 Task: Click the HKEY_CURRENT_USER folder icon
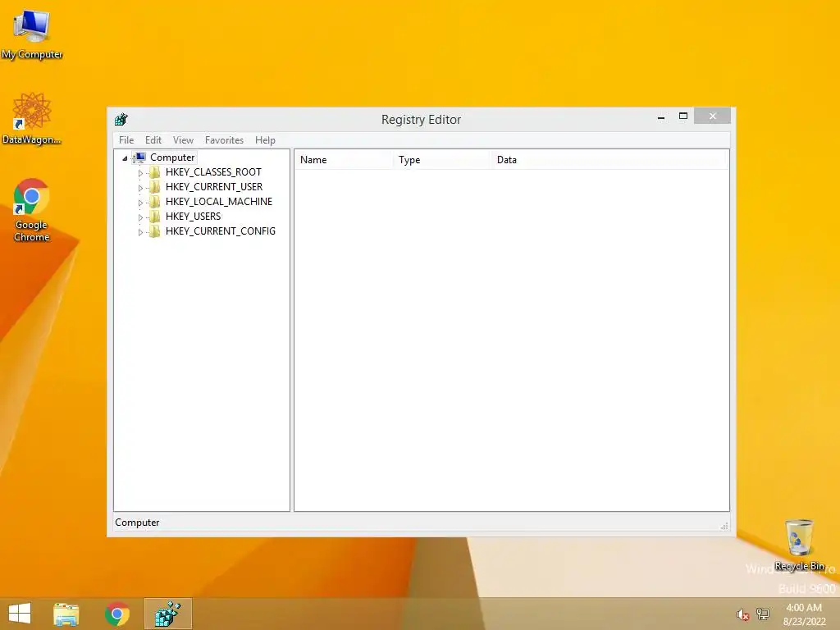(155, 186)
